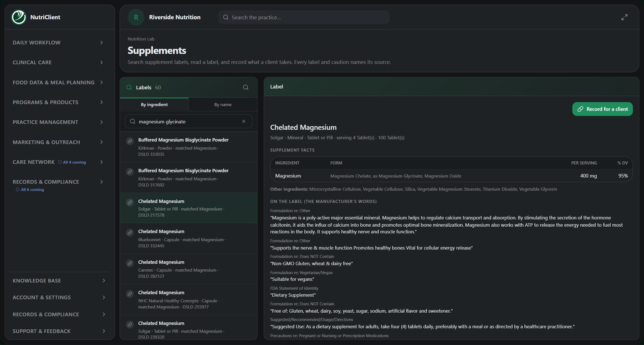Open Support & Feedback section
The image size is (644, 345).
[x=59, y=331]
